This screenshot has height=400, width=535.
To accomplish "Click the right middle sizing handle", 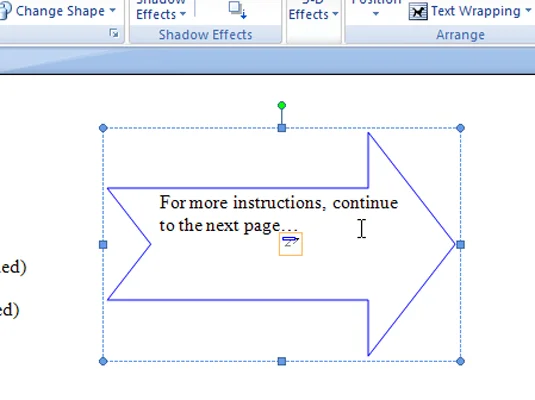I will click(460, 245).
